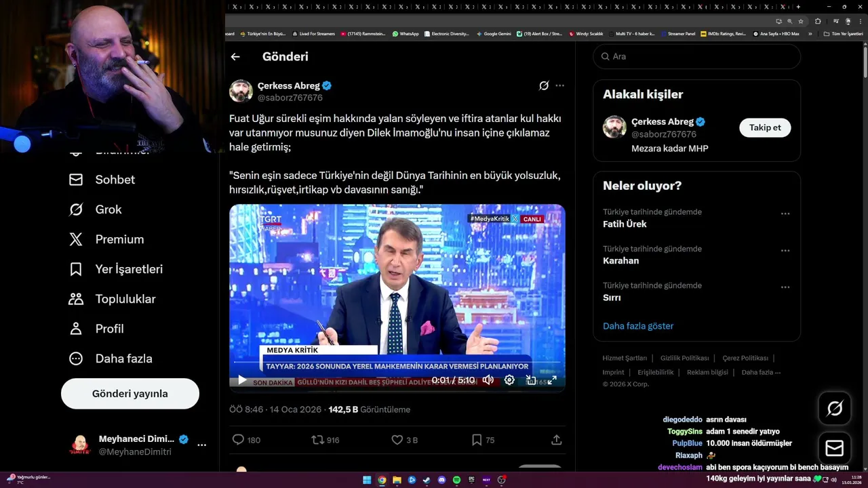Image resolution: width=868 pixels, height=488 pixels.
Task: Open options dots for Karahan trend
Action: (785, 250)
